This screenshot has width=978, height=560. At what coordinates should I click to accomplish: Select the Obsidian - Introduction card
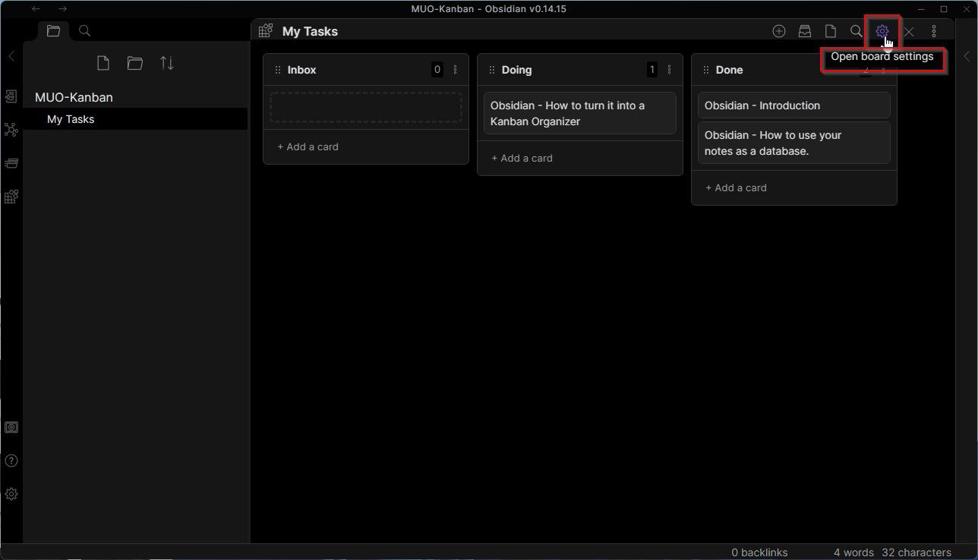coord(794,105)
